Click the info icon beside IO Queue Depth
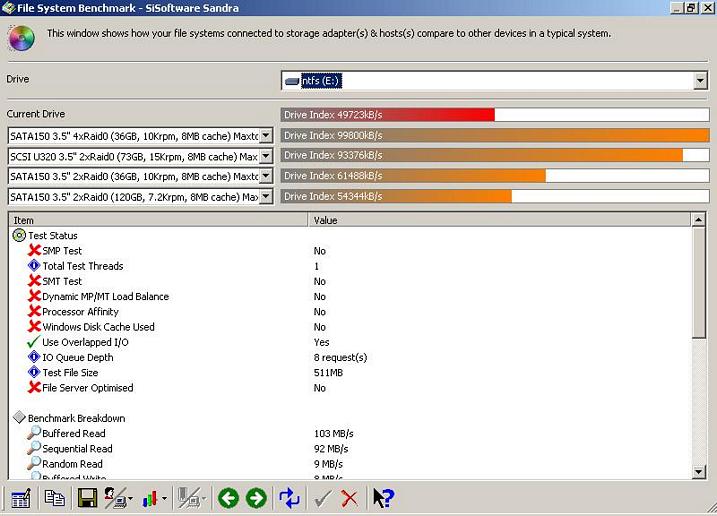This screenshot has height=516, width=717. tap(34, 357)
